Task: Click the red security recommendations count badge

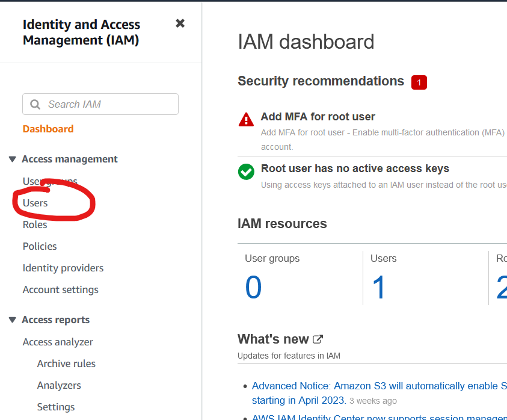Action: [x=419, y=82]
